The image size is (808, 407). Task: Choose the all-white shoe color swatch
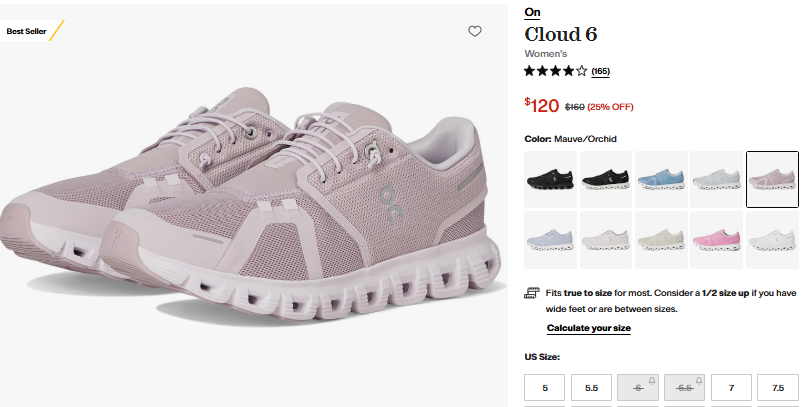click(x=771, y=238)
